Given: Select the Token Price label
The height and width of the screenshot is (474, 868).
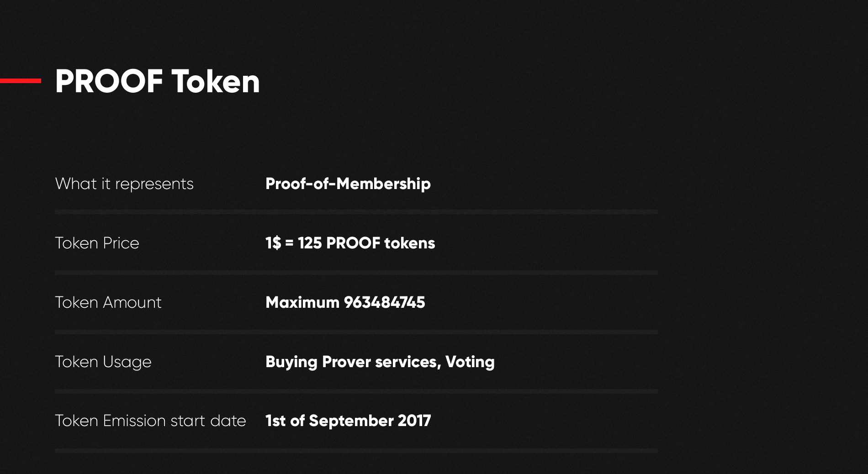Looking at the screenshot, I should click(x=97, y=243).
